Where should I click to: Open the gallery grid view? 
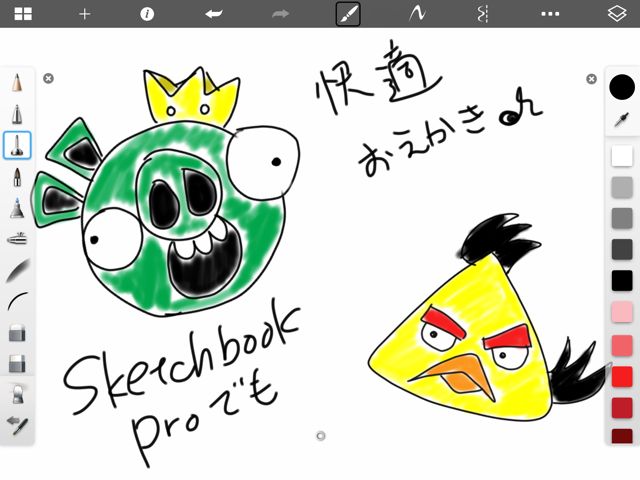point(23,14)
